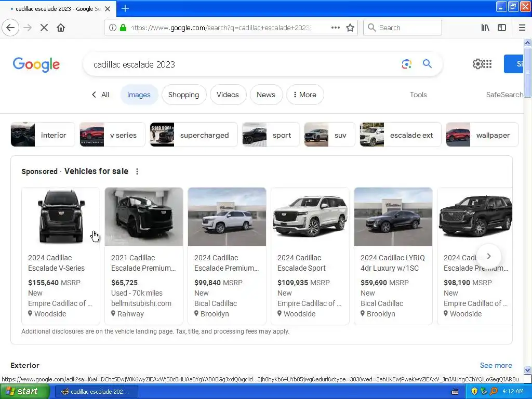Image resolution: width=532 pixels, height=399 pixels.
Task: Click the scrollbar down arrow
Action: pyautogui.click(x=527, y=370)
